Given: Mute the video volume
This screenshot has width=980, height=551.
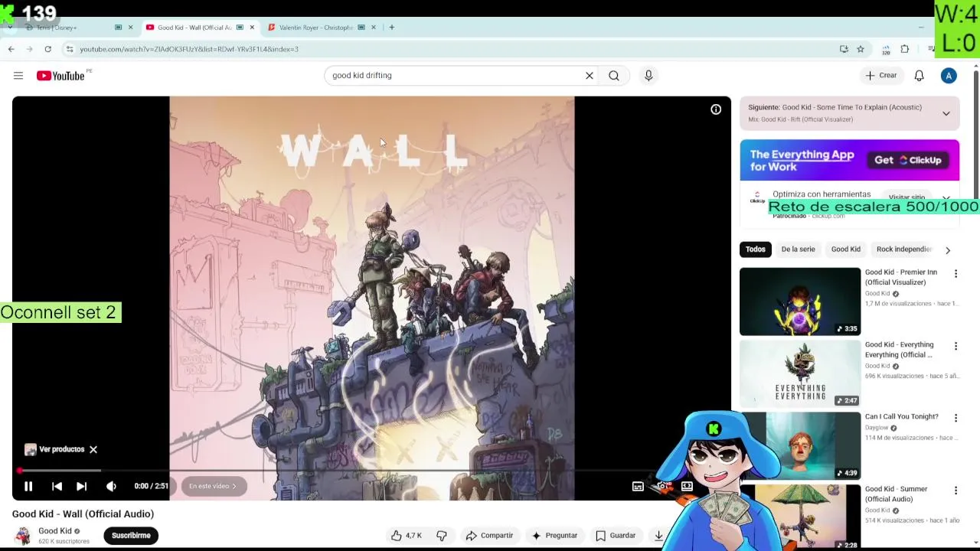Looking at the screenshot, I should pyautogui.click(x=111, y=486).
